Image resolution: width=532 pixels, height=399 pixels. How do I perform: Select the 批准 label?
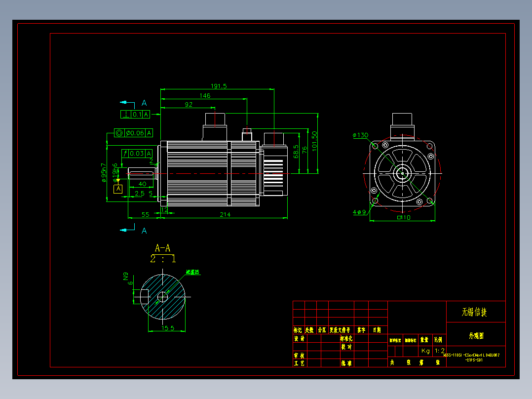tap(346, 363)
